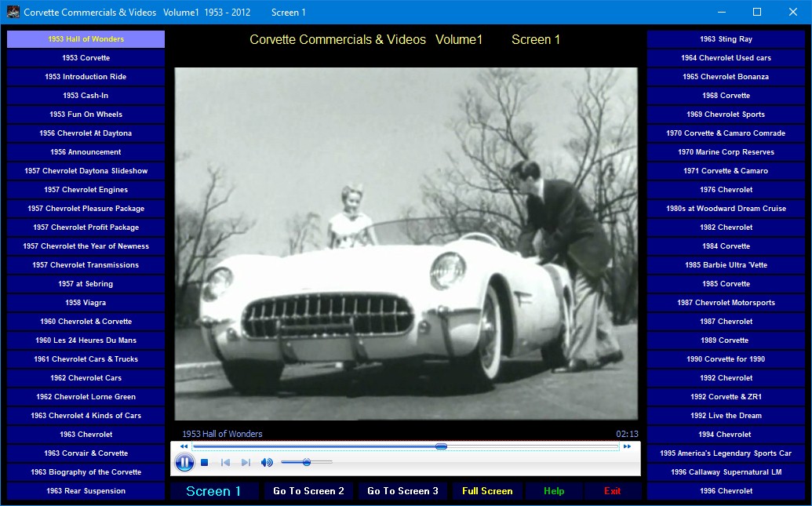Screen dimensions: 812x506
Task: Play 1996 Chevrolet
Action: click(726, 491)
